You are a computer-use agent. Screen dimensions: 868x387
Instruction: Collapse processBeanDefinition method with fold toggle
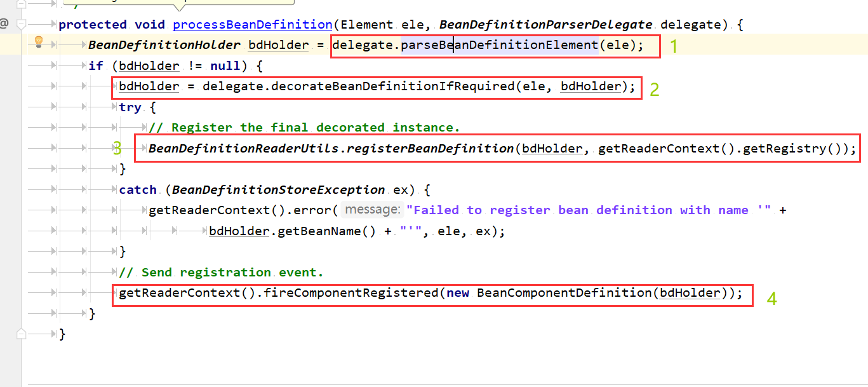pos(22,25)
